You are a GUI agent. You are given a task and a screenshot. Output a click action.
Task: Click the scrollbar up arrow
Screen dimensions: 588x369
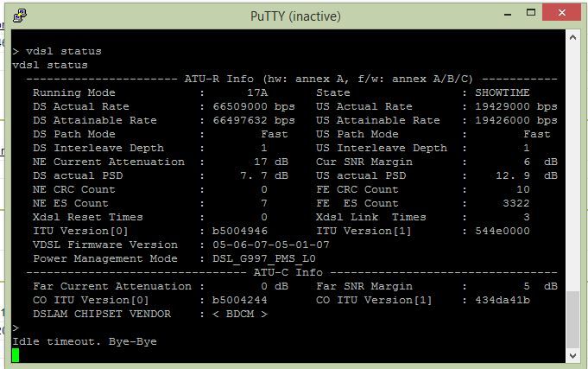pos(572,37)
